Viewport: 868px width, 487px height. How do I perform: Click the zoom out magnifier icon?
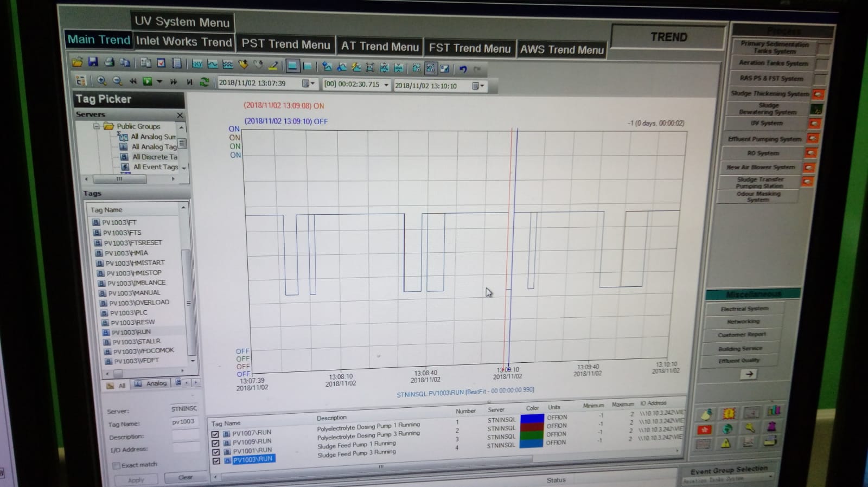tap(117, 81)
